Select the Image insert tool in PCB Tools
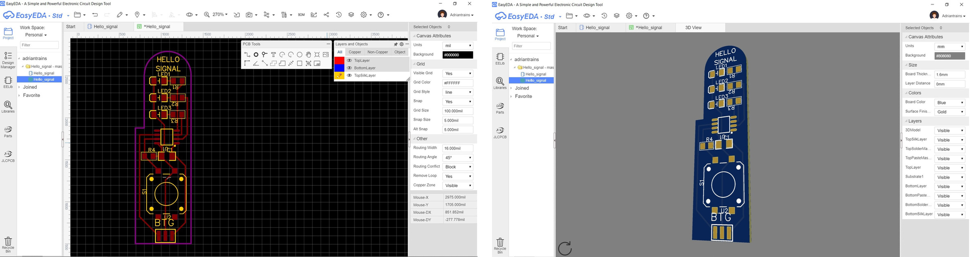This screenshot has width=980, height=257. click(x=326, y=54)
